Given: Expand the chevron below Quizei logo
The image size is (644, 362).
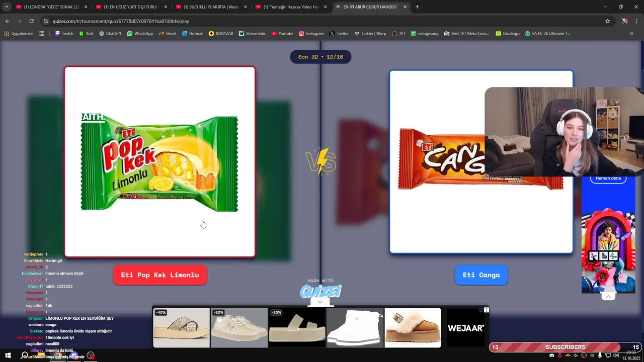Looking at the screenshot, I should tap(320, 302).
